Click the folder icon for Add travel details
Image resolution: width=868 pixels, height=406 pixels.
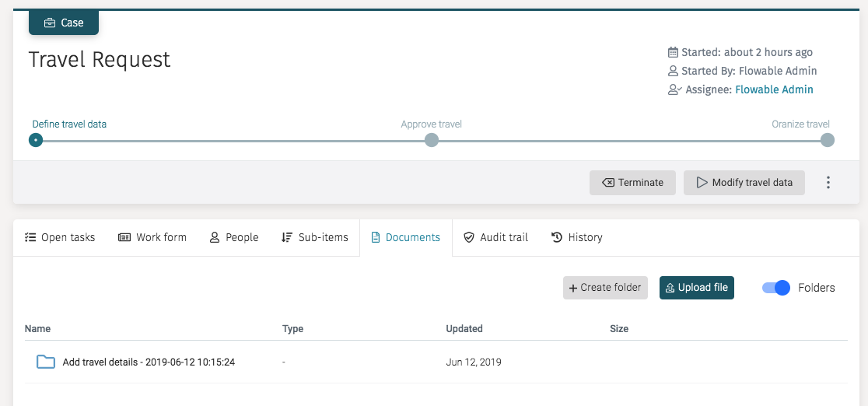point(46,362)
